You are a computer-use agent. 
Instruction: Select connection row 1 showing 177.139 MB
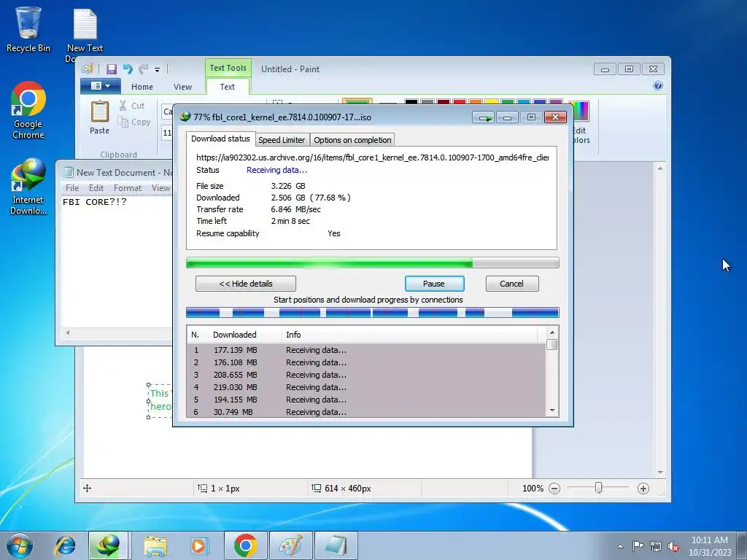(366, 350)
